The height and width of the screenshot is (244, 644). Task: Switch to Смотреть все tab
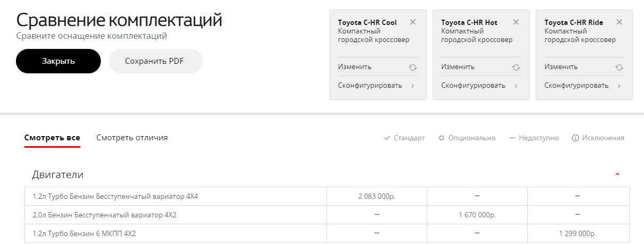52,138
